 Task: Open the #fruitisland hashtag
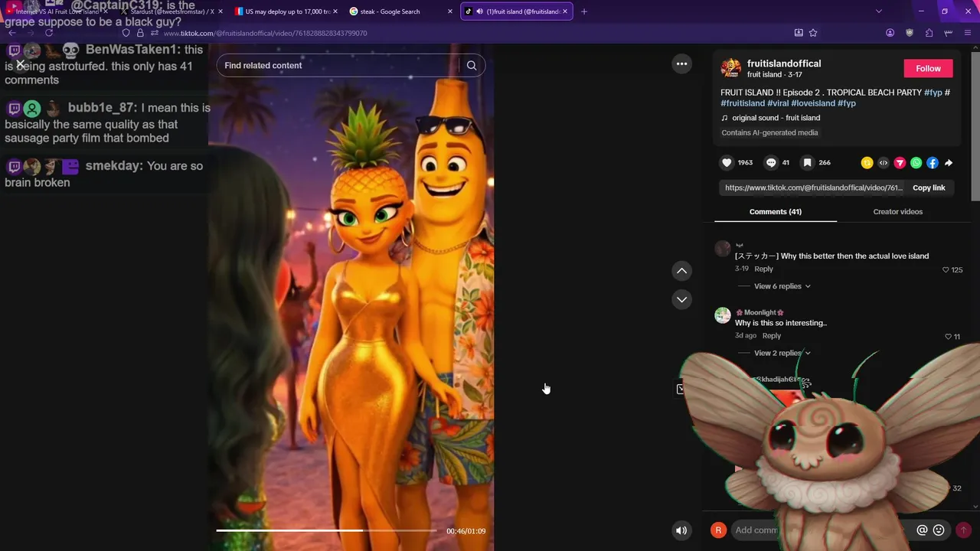743,103
